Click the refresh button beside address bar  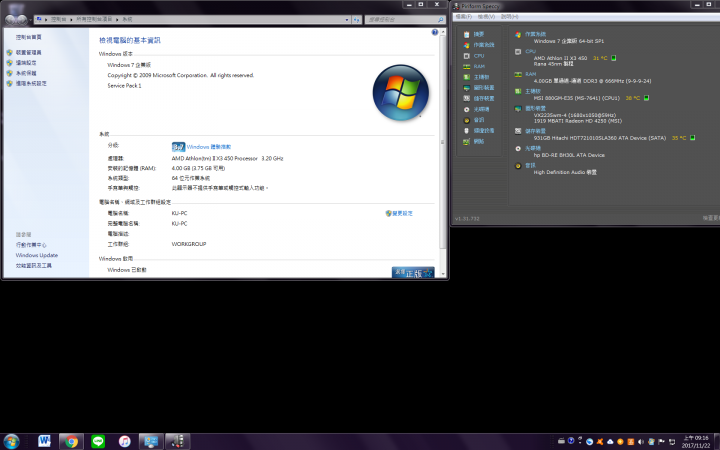[357, 20]
